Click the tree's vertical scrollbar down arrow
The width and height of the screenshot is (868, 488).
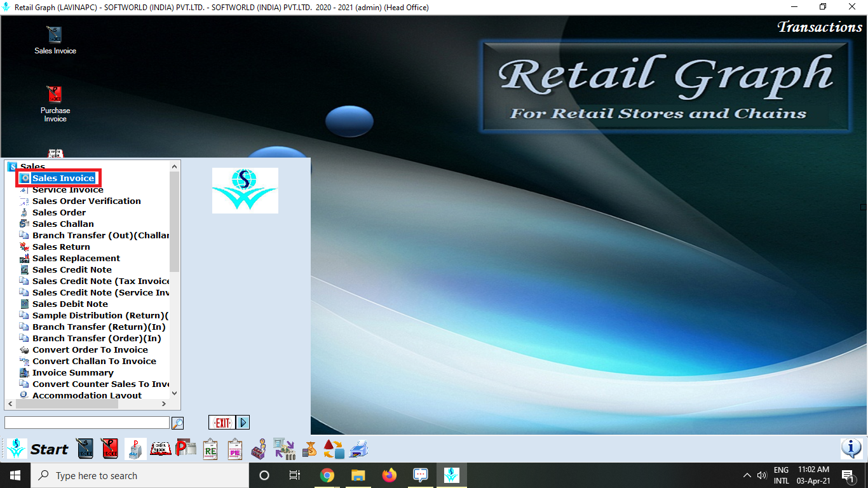pos(175,394)
